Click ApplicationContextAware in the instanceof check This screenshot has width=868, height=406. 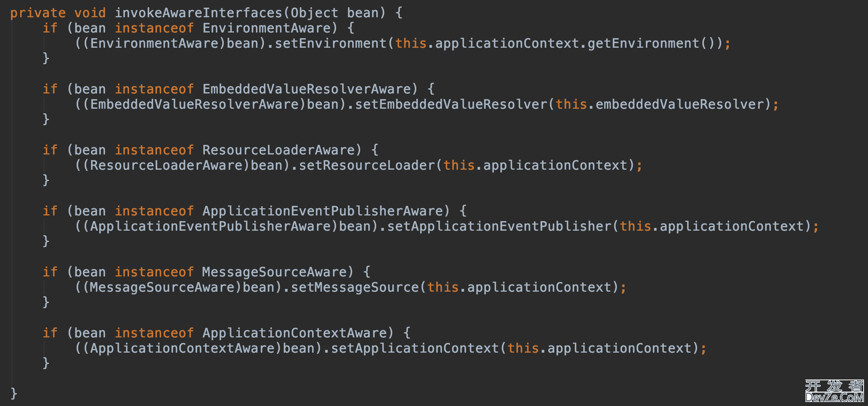[295, 333]
